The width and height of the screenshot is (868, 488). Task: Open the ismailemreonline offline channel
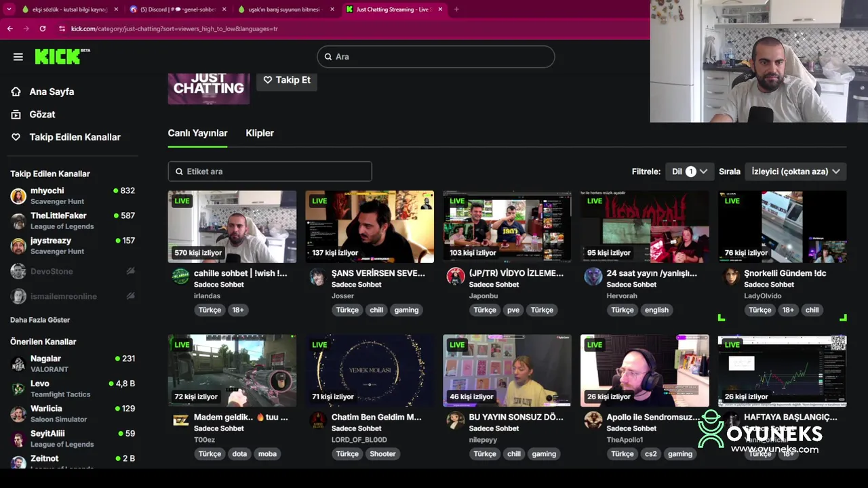(x=73, y=296)
